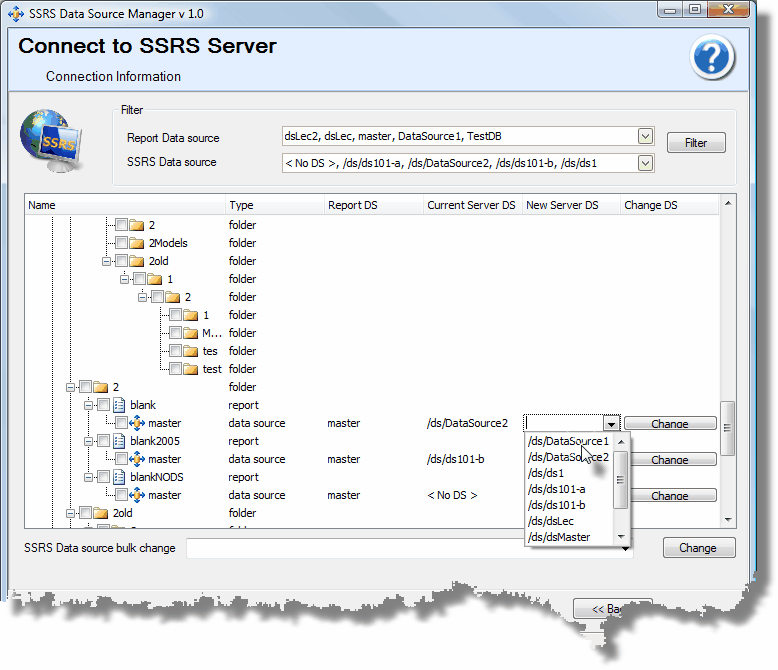
Task: Click Change for the /ds/DataSource2 row
Action: [670, 423]
